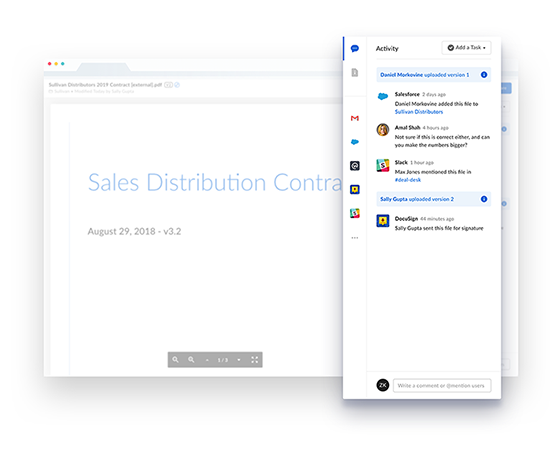Click info icon on Sally Gupta version 2

pos(484,199)
